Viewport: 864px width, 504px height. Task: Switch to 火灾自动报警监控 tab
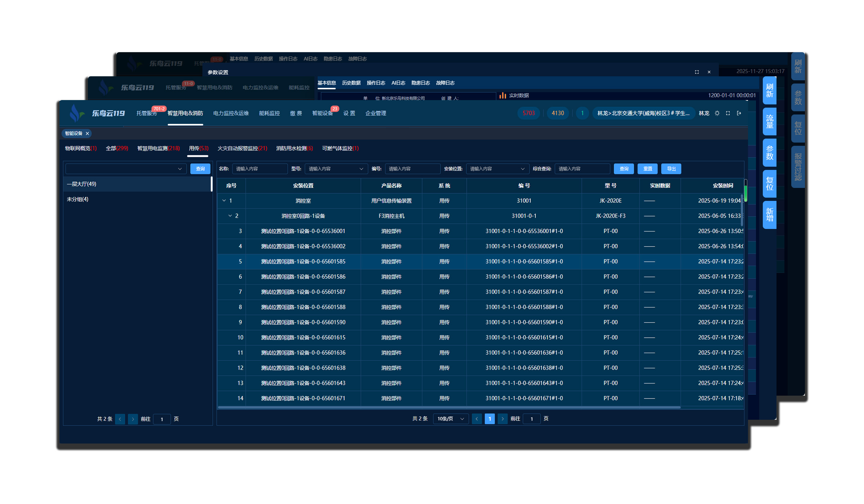click(242, 148)
